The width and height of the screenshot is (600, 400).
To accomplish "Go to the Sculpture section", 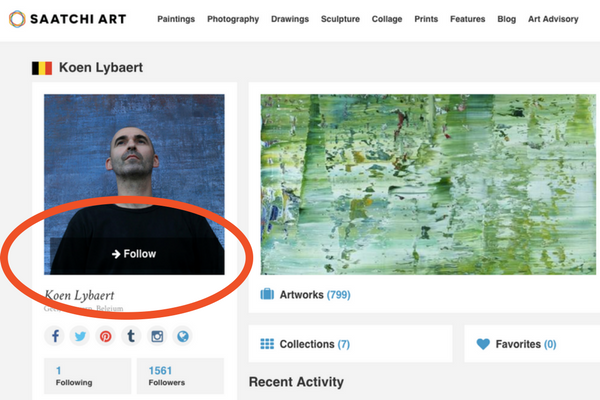I will coord(340,19).
